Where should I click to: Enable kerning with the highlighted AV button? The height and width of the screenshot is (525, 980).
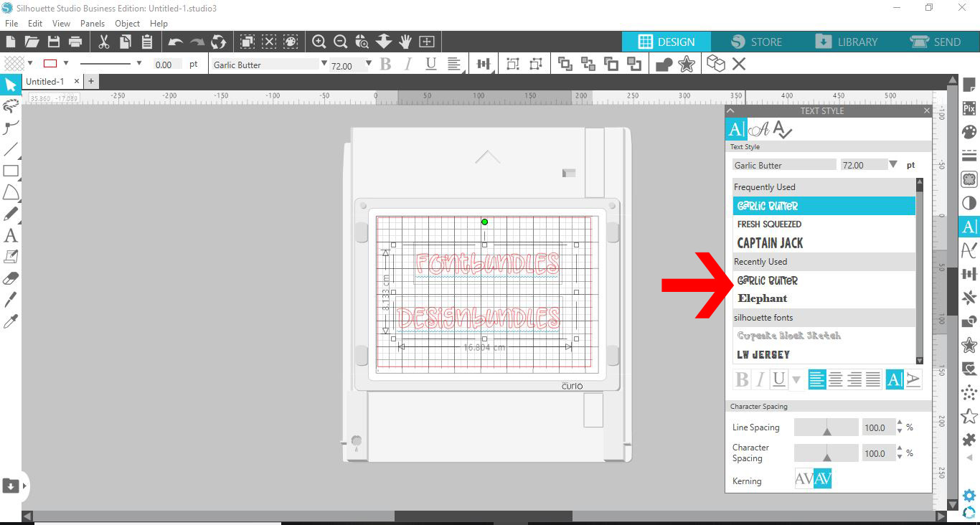point(823,479)
